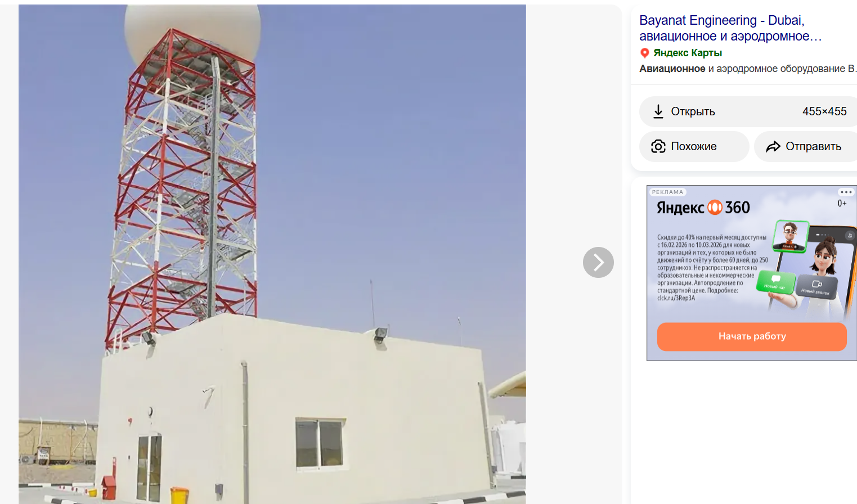Viewport: 857px width, 504px height.
Task: Click the Авиационное и аэродромное оборудование description
Action: click(748, 69)
